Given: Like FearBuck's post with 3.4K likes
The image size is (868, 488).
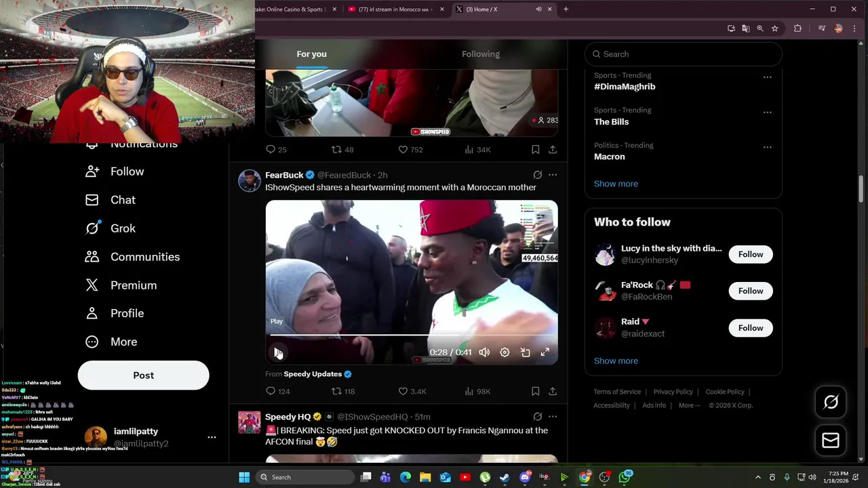Looking at the screenshot, I should (412, 391).
